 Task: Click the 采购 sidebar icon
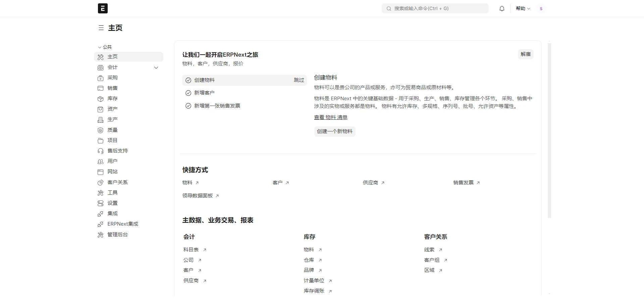[100, 78]
